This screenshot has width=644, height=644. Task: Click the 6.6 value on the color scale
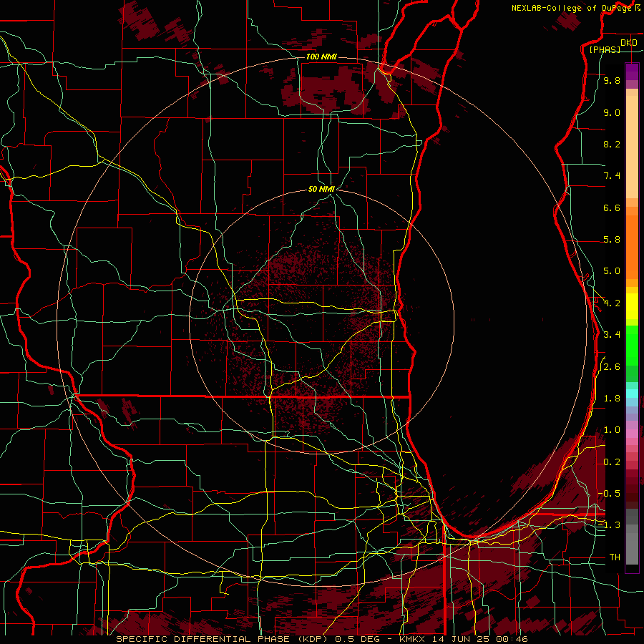[612, 208]
